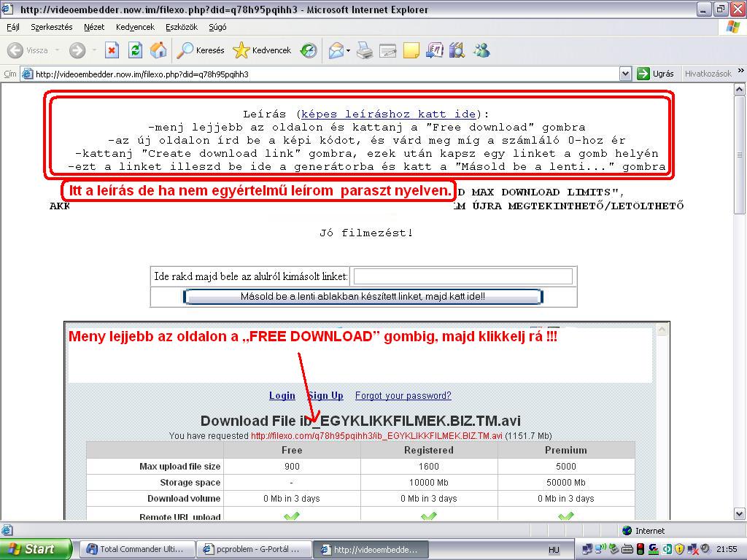The width and height of the screenshot is (747, 560).
Task: Click the IE icon in title bar
Action: [7, 9]
